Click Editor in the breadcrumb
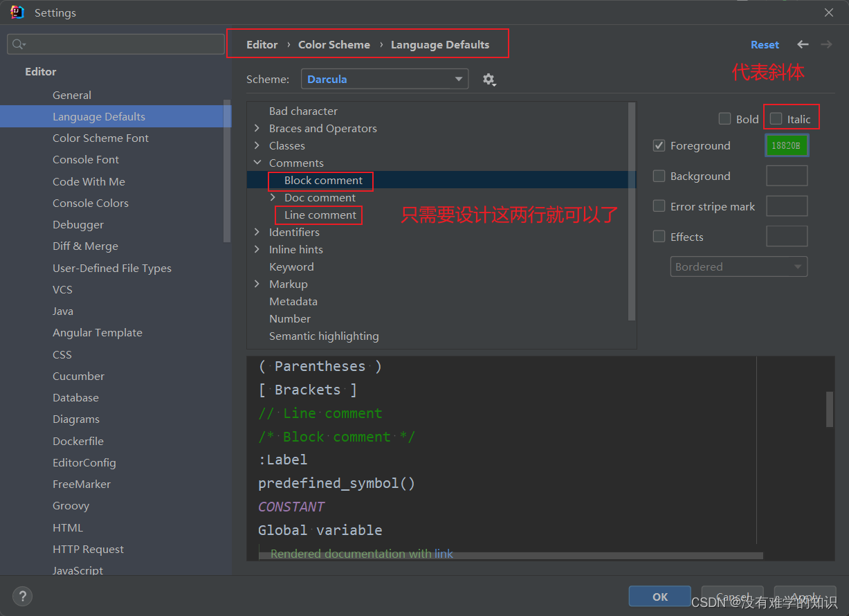849x616 pixels. (x=262, y=44)
